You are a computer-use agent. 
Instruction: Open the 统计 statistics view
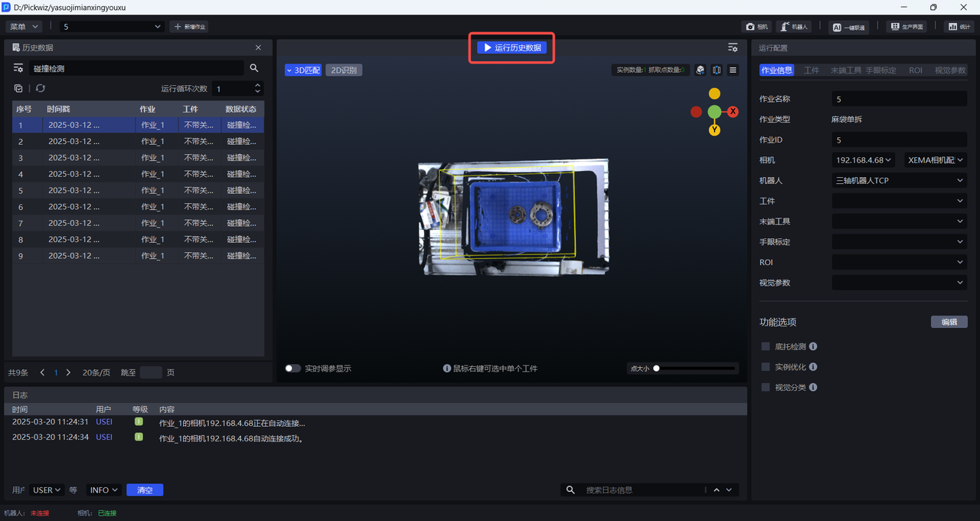(958, 27)
